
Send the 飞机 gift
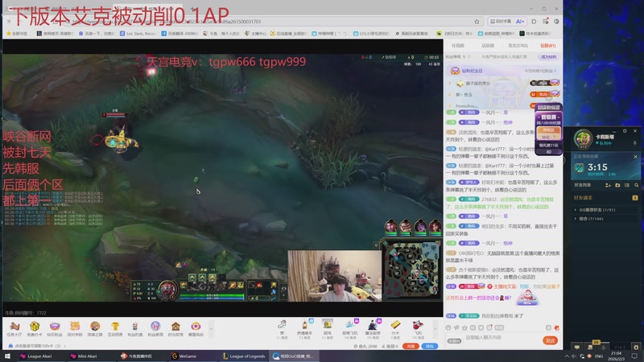pos(418,329)
